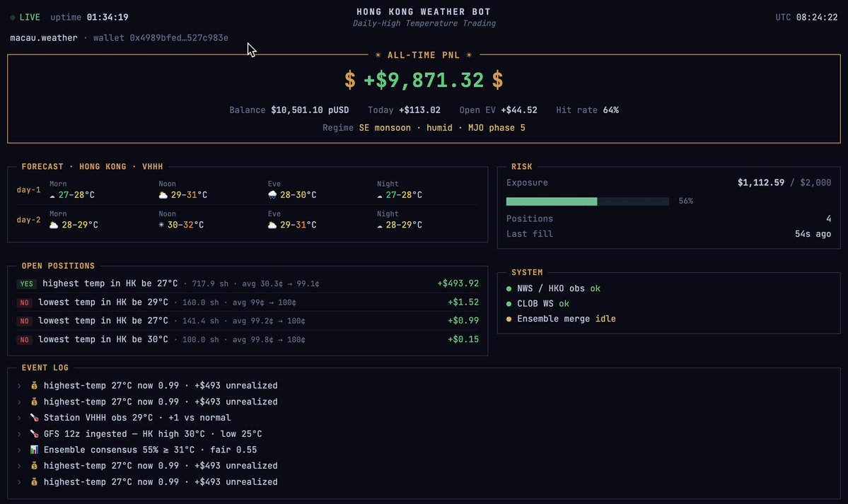Click the day-1 Eve rain cloud icon

pos(272,195)
